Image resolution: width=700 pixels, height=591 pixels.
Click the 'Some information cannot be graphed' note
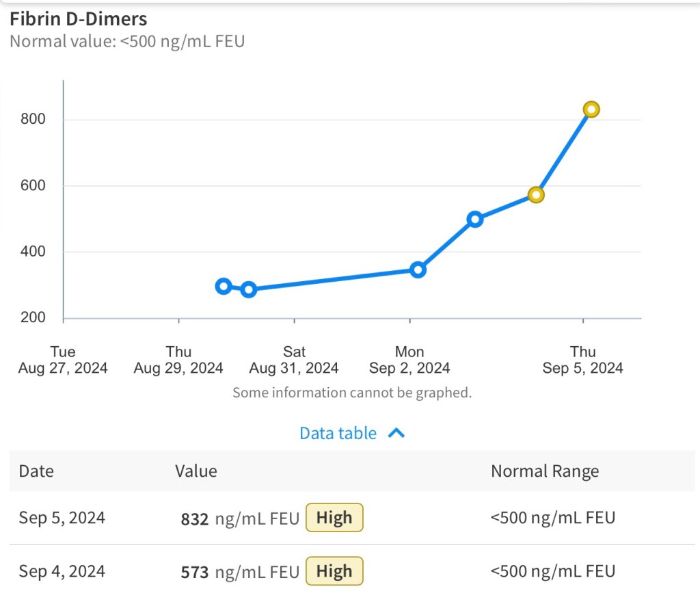352,393
